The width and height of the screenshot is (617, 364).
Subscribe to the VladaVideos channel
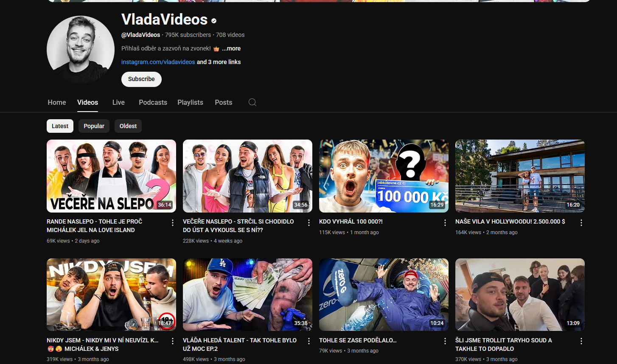pyautogui.click(x=141, y=79)
